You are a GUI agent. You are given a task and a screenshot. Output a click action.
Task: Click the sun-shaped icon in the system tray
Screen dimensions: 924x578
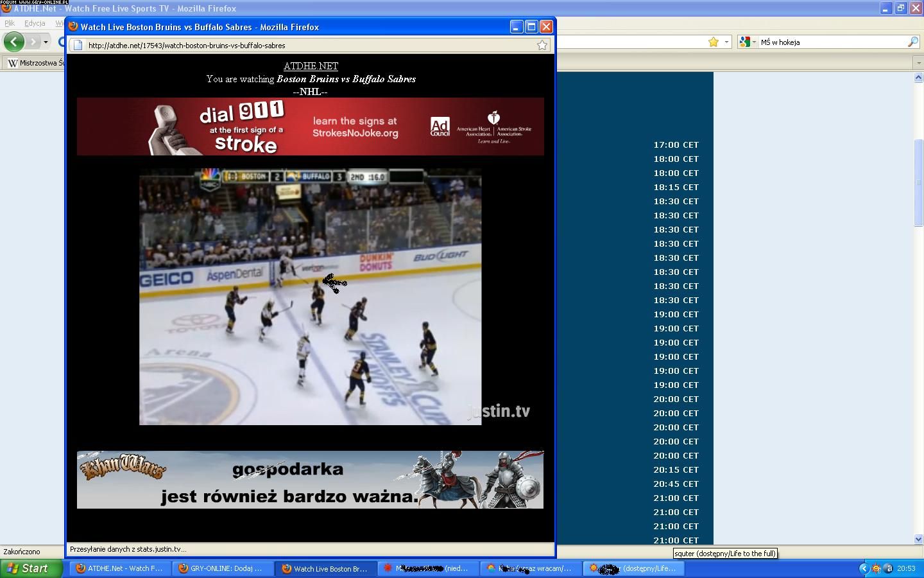877,568
